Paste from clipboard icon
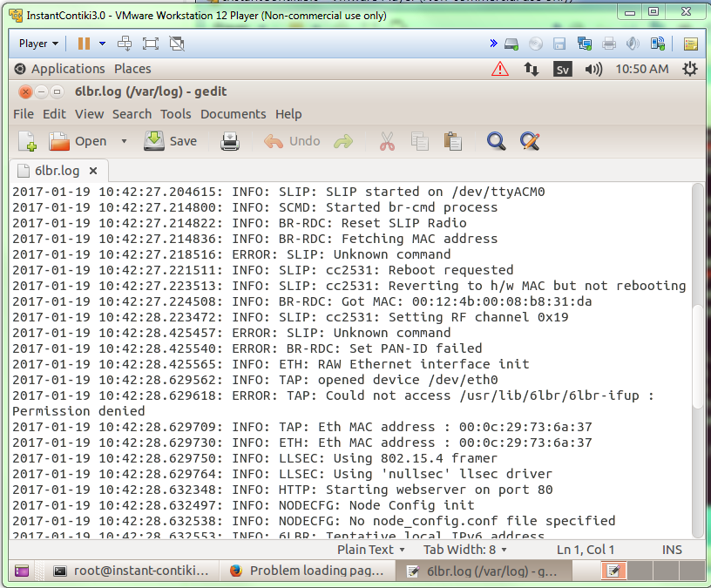This screenshot has width=711, height=588. [452, 141]
